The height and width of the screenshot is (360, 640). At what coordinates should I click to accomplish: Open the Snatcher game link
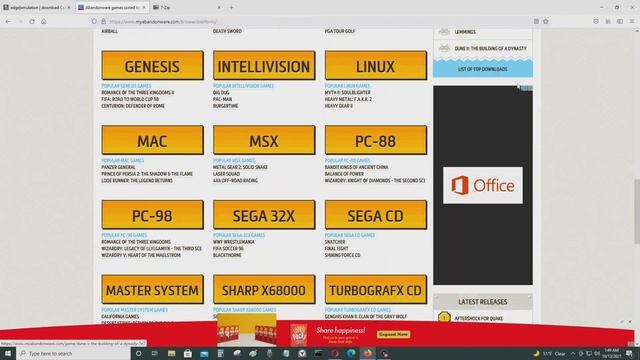335,242
